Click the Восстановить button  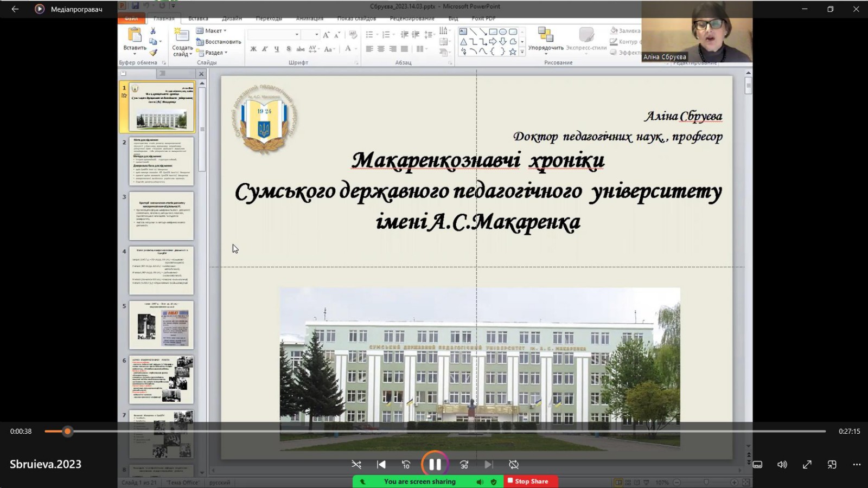219,42
